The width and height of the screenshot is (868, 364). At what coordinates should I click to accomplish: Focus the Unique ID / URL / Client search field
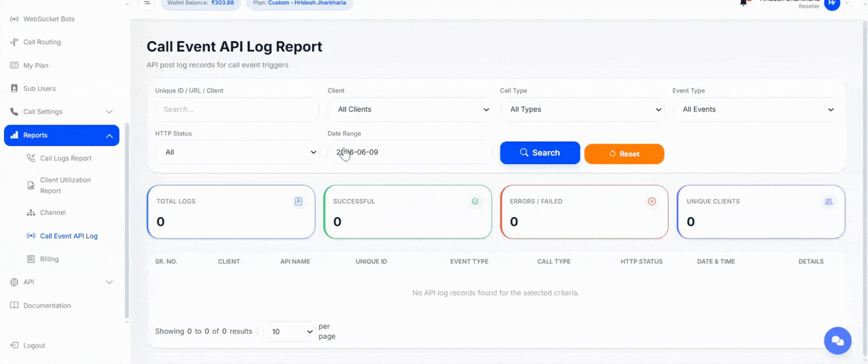(x=237, y=110)
